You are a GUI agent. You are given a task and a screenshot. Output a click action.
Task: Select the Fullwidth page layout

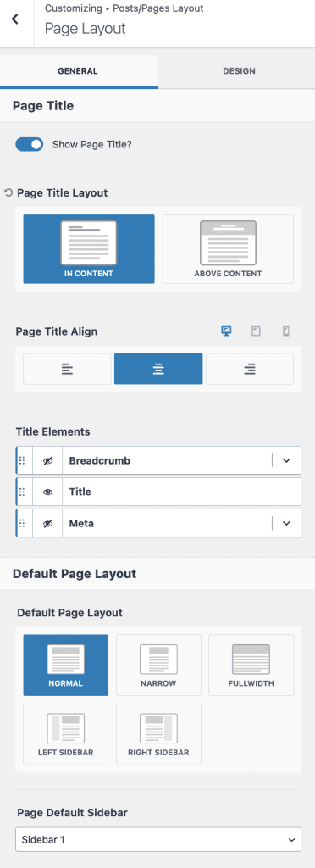pos(251,665)
